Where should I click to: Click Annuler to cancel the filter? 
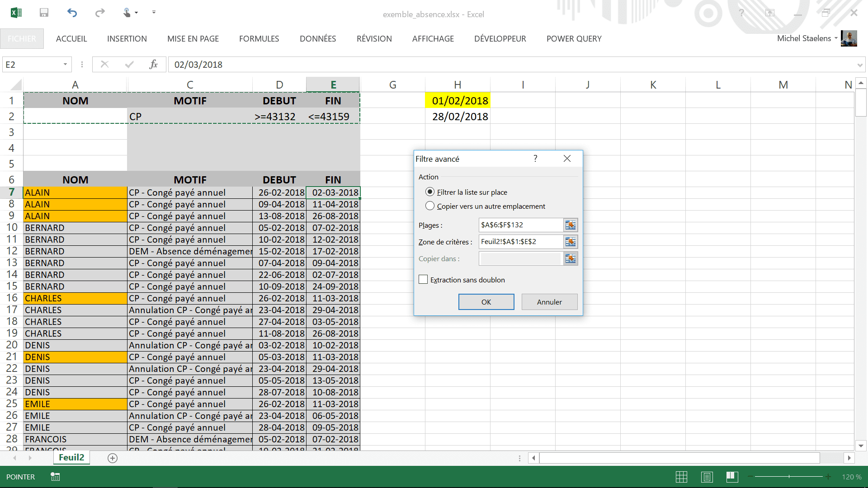[x=549, y=302]
